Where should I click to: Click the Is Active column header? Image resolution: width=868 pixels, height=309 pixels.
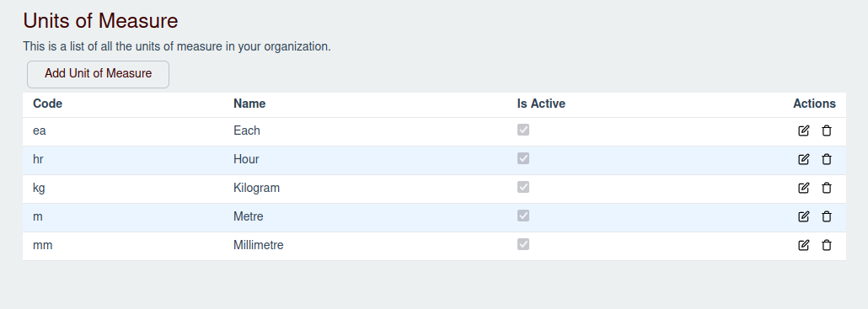tap(541, 104)
